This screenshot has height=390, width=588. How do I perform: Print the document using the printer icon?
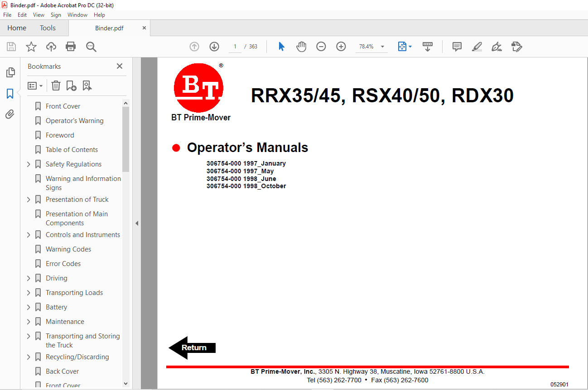tap(71, 47)
